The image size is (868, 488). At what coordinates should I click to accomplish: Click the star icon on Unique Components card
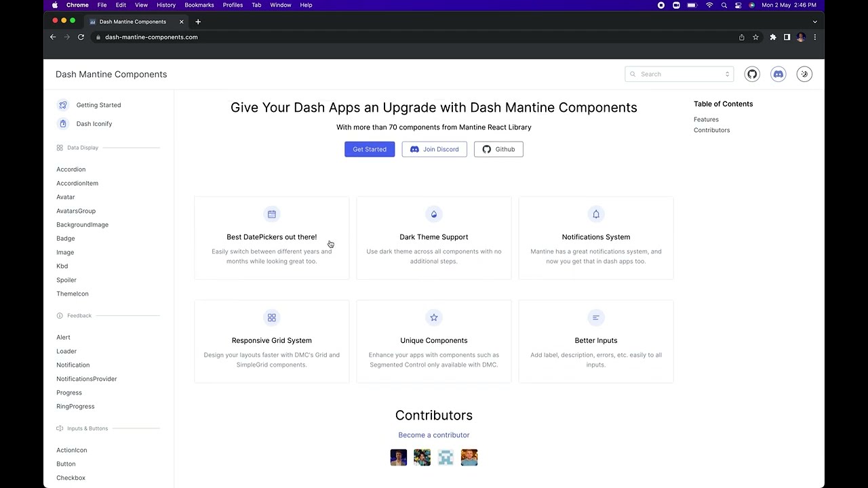pyautogui.click(x=434, y=318)
